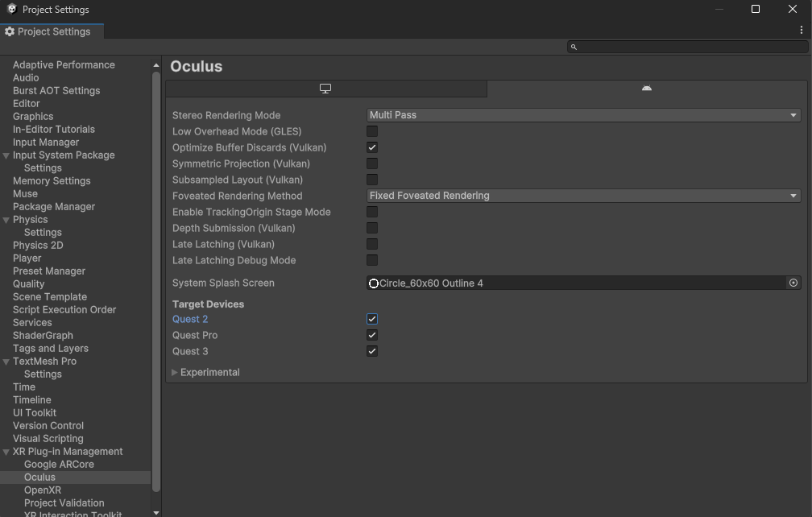
Task: Select the Project Settings window tab
Action: click(52, 31)
